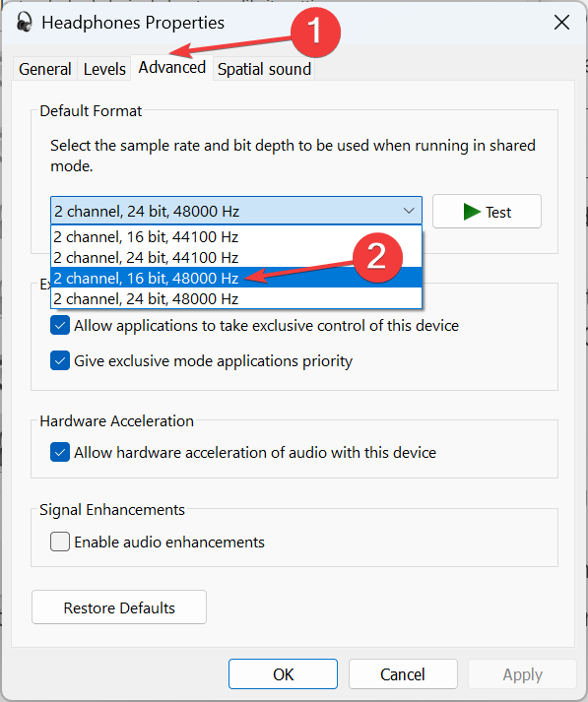The image size is (588, 702).
Task: Pick 2 channel, 16 bit, 48000 Hz option
Action: click(x=236, y=278)
